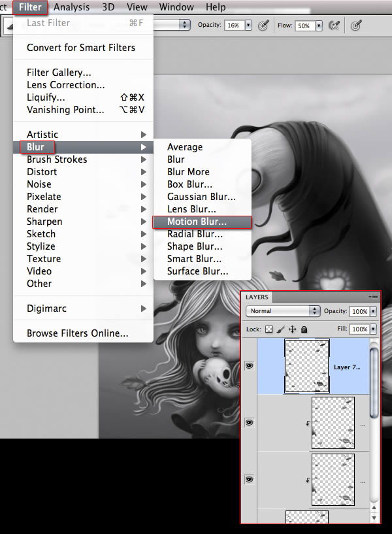The height and width of the screenshot is (534, 392).
Task: Enable airbrush mode icon
Action: [x=334, y=25]
